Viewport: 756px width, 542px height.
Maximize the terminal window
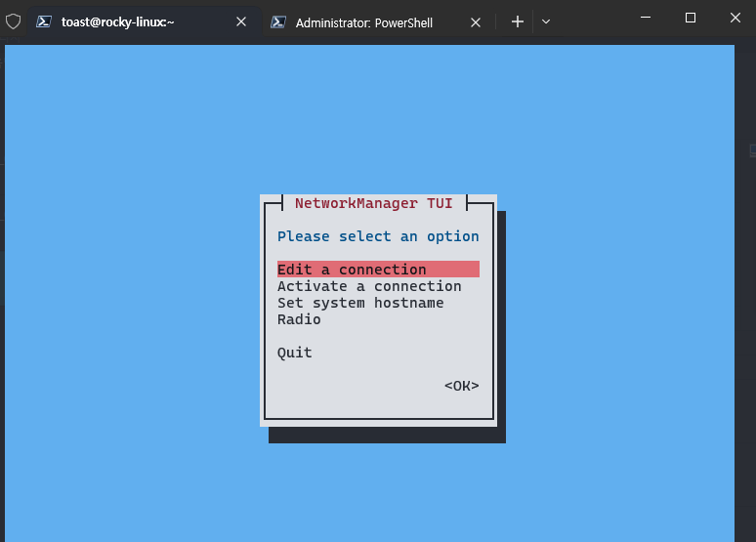pyautogui.click(x=691, y=18)
